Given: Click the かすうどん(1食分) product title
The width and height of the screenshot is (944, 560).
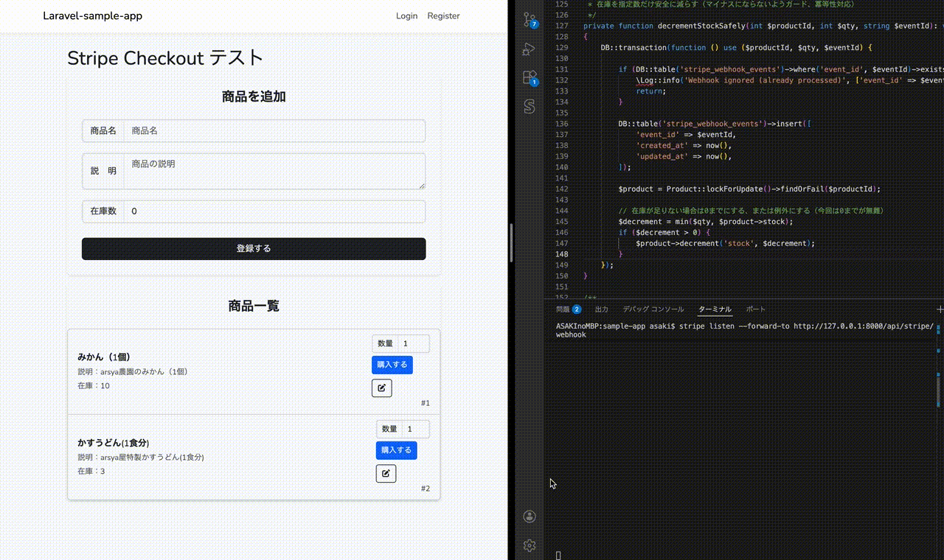Looking at the screenshot, I should tap(114, 443).
